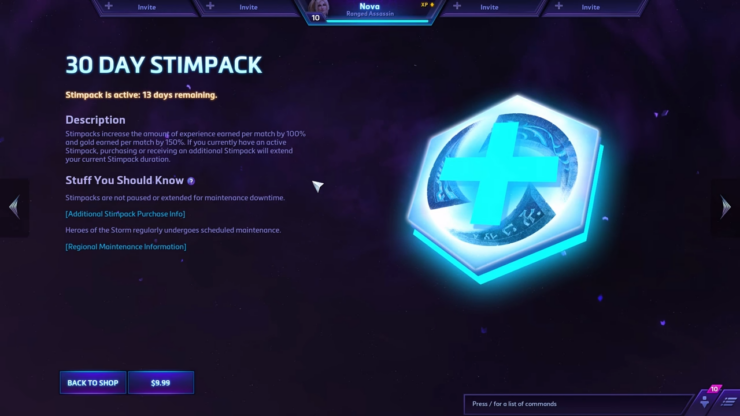Buy the stimpack with the $9.99 button
Viewport: 740px width, 416px height.
[160, 382]
